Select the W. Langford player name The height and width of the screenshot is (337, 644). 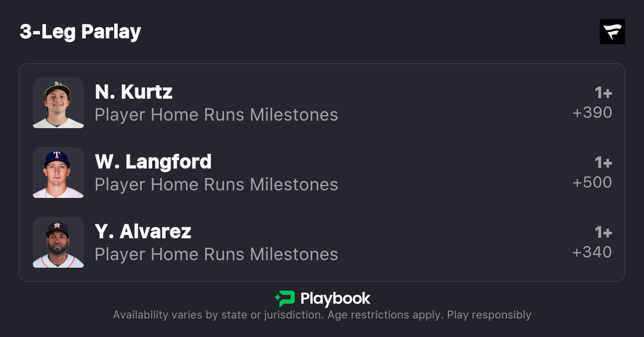[153, 162]
